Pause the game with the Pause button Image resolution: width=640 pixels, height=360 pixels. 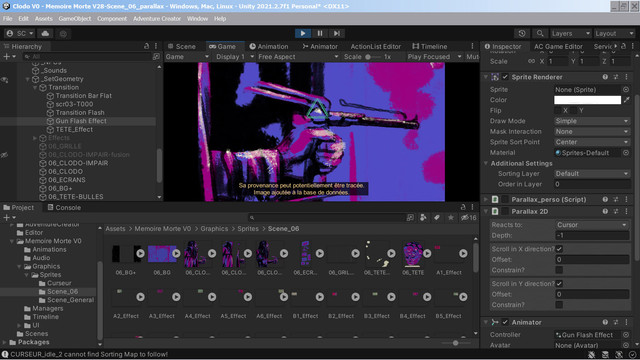pyautogui.click(x=320, y=33)
